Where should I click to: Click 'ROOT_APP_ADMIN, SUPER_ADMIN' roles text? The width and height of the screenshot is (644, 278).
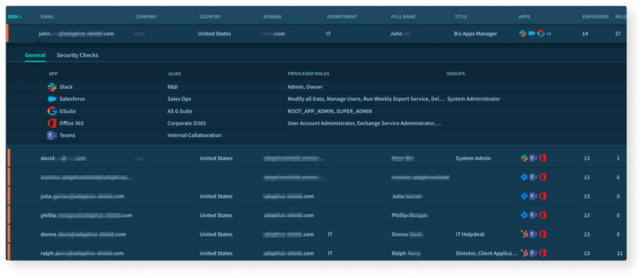[x=330, y=111]
